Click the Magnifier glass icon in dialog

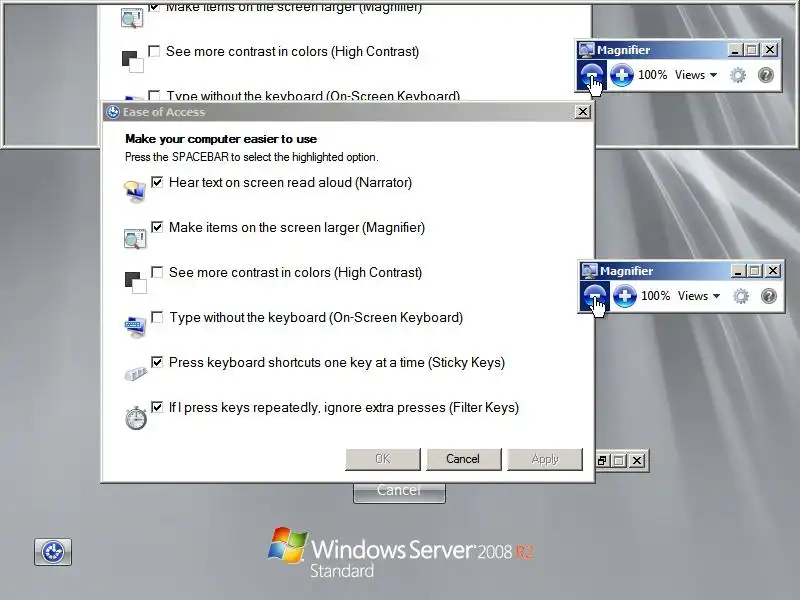point(135,238)
